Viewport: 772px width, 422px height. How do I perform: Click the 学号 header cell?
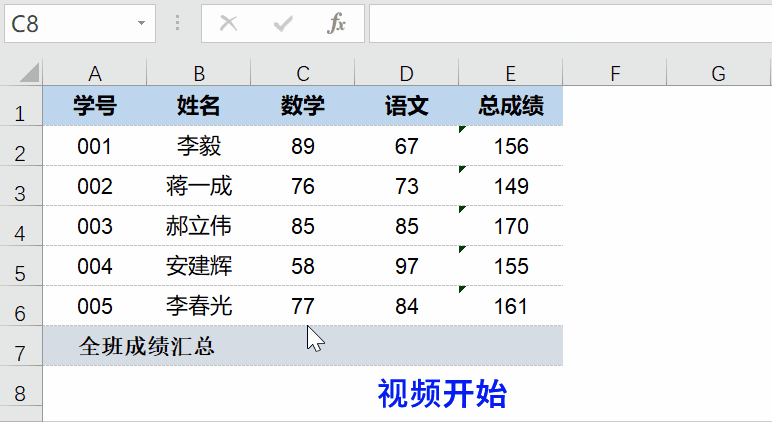95,106
